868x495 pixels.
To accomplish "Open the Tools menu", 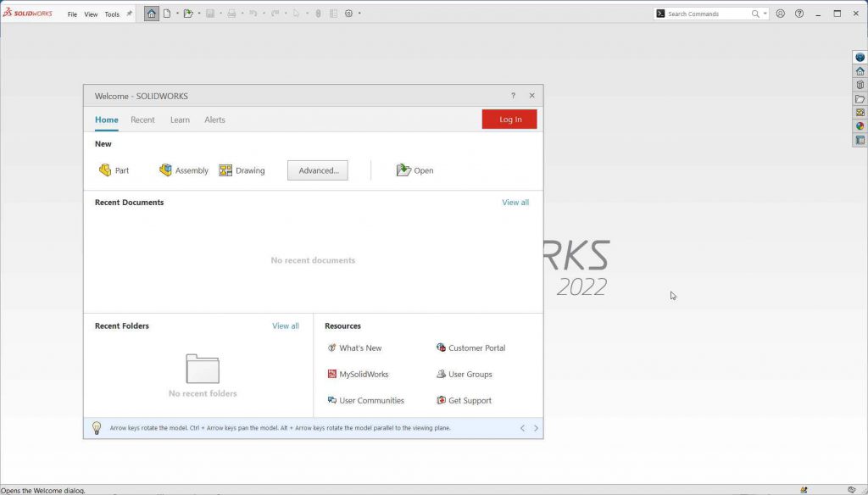I will [x=112, y=14].
